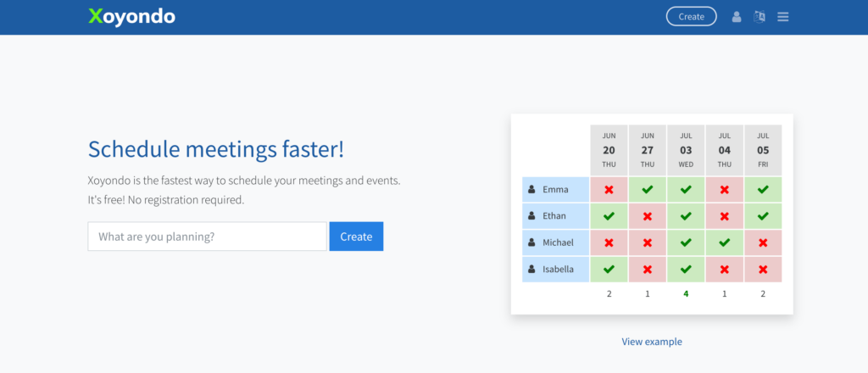Click the Create button in header

click(691, 17)
